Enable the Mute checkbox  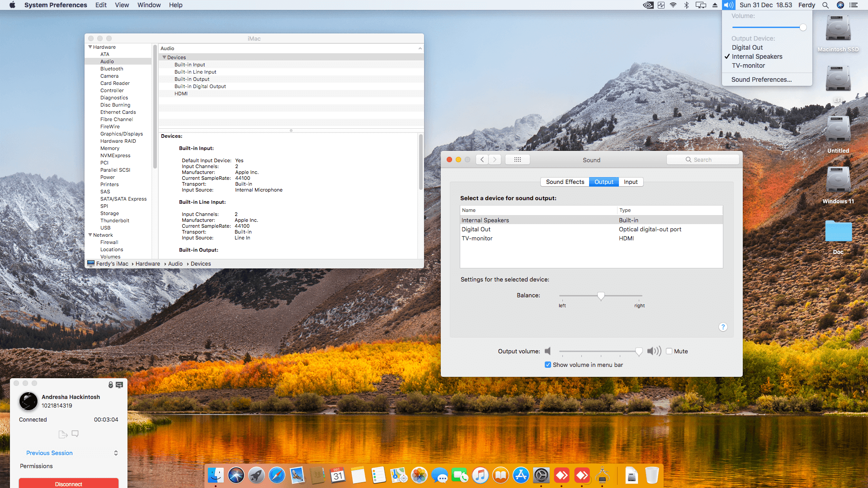[669, 351]
